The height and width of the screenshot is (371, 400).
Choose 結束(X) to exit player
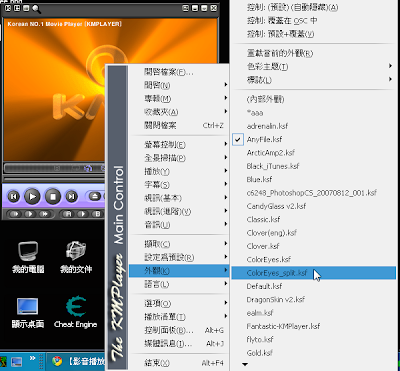[179, 363]
